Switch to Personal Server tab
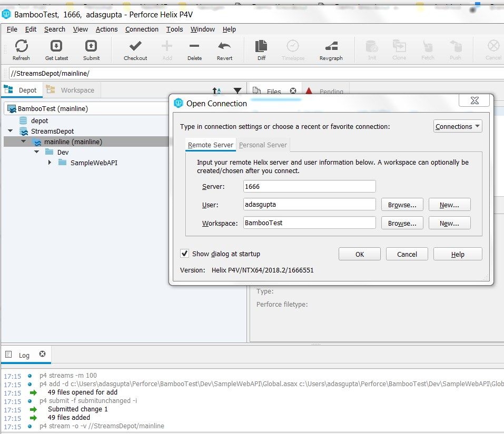This screenshot has width=504, height=434. click(x=263, y=145)
